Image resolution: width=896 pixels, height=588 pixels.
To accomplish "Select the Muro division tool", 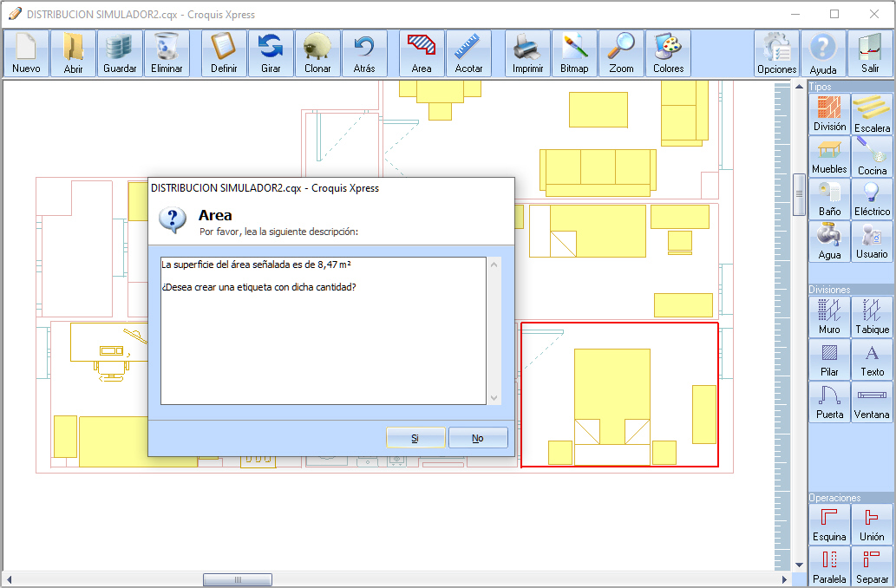I will click(x=829, y=317).
